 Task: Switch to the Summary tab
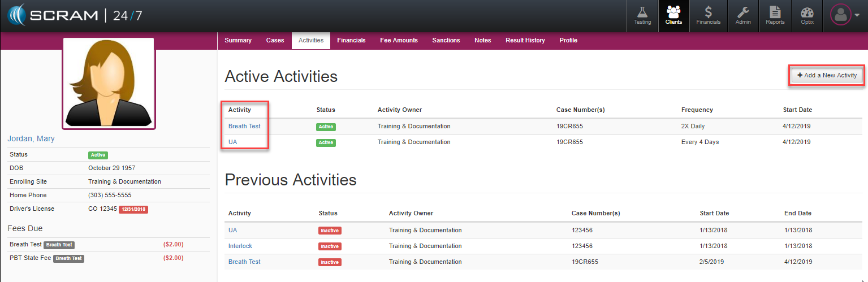tap(238, 41)
